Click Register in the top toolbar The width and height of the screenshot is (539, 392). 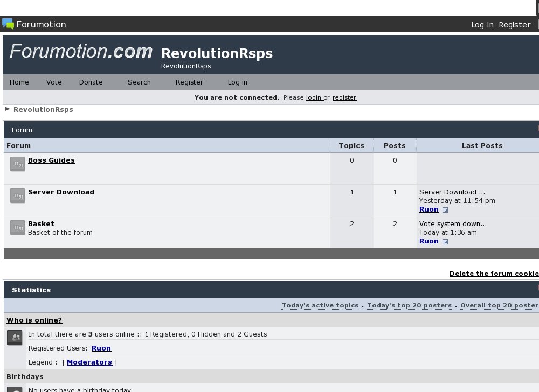(514, 25)
